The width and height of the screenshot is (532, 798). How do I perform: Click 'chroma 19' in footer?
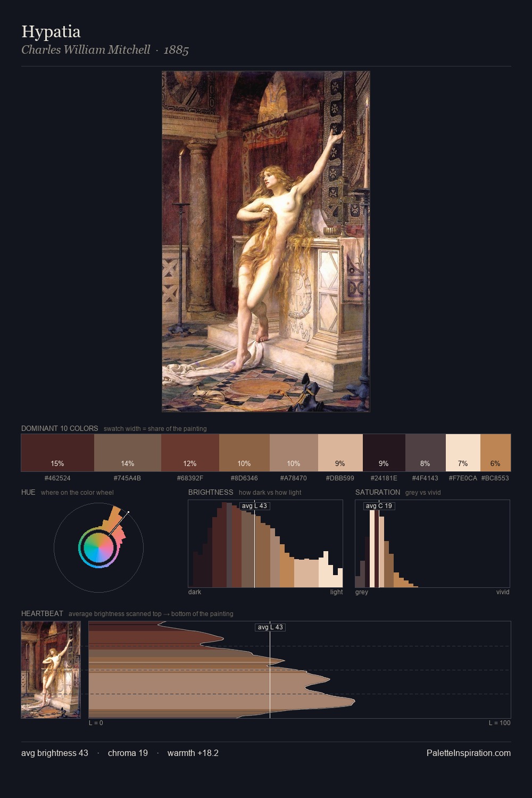[128, 753]
